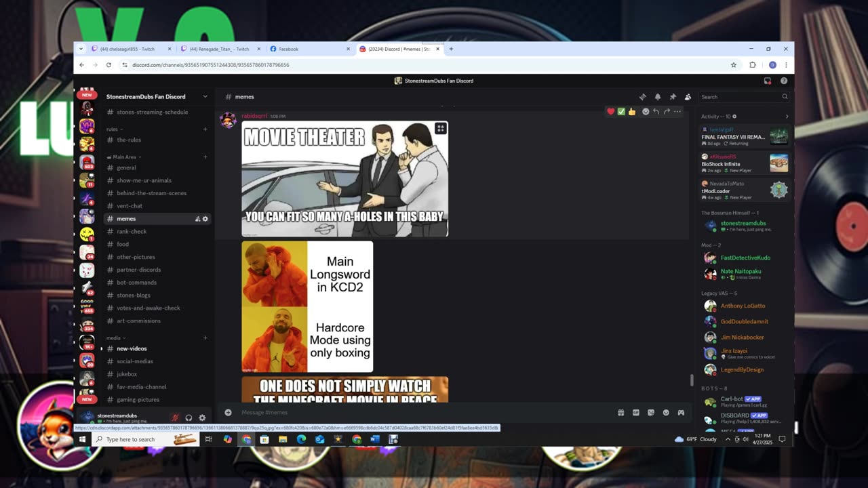Screen dimensions: 868x488
Task: Reload the page in Chrome
Action: tap(108, 65)
